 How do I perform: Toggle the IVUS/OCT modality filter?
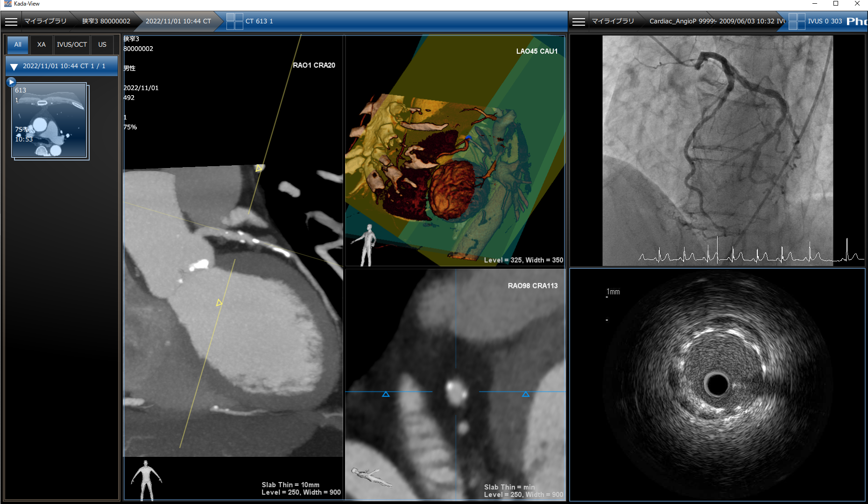[x=72, y=45]
